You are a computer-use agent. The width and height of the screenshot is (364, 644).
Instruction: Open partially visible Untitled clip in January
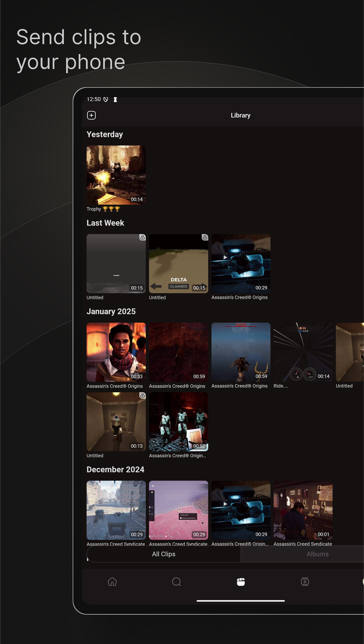pos(350,352)
